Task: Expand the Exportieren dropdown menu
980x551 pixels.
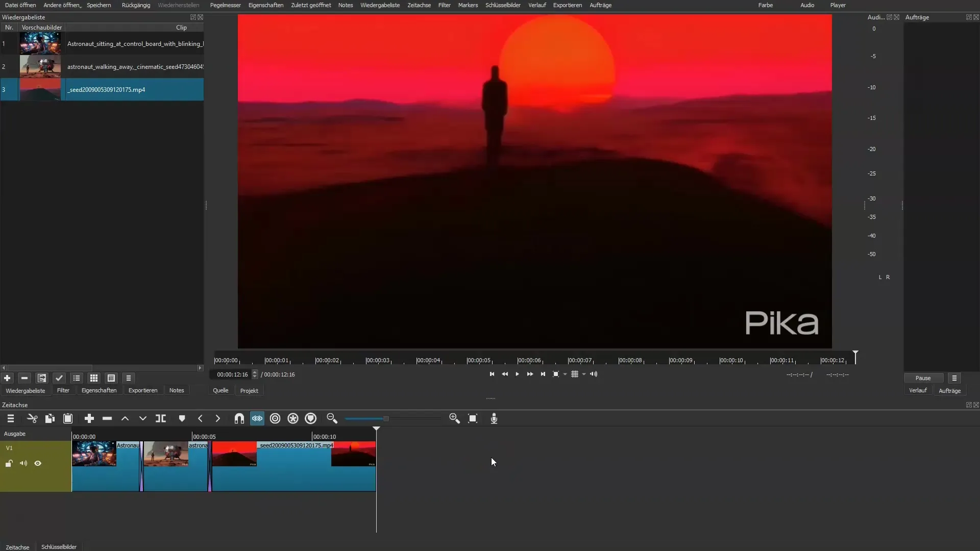Action: point(568,6)
